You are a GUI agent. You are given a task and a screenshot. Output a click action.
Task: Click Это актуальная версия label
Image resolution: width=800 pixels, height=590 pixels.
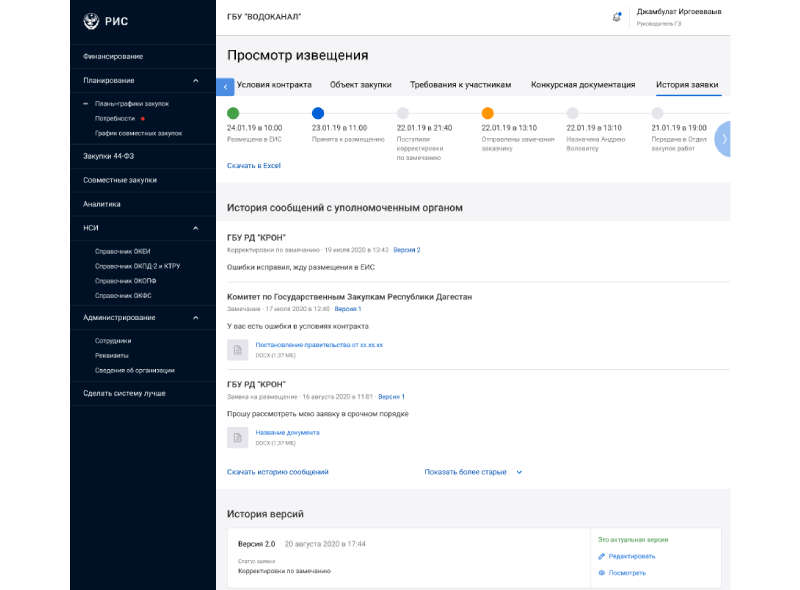pyautogui.click(x=633, y=540)
